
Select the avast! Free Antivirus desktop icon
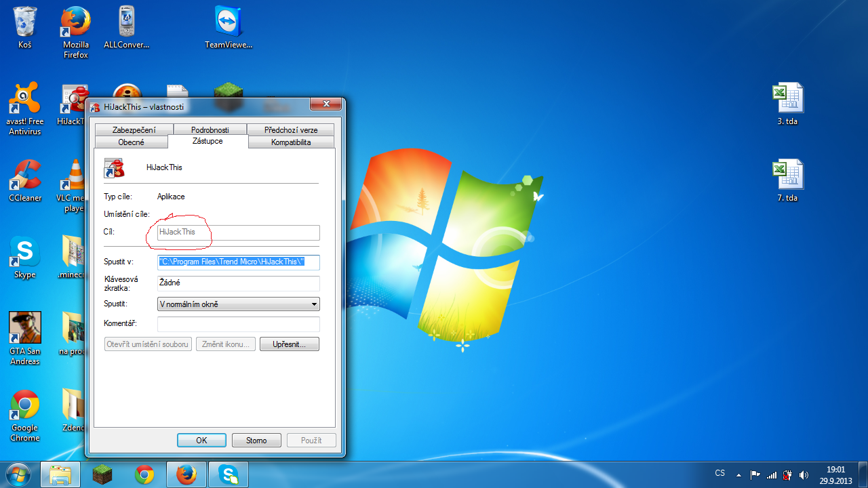click(25, 108)
